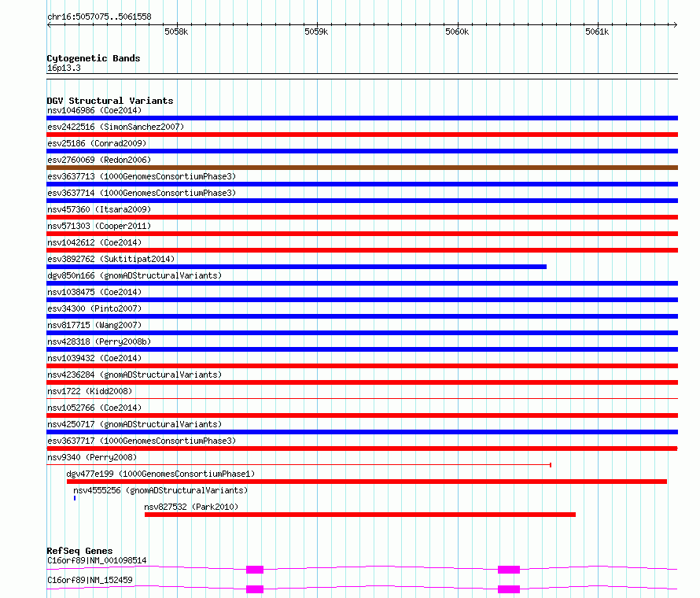Open the C16orf89|NM_001098514 gene label

click(97, 560)
